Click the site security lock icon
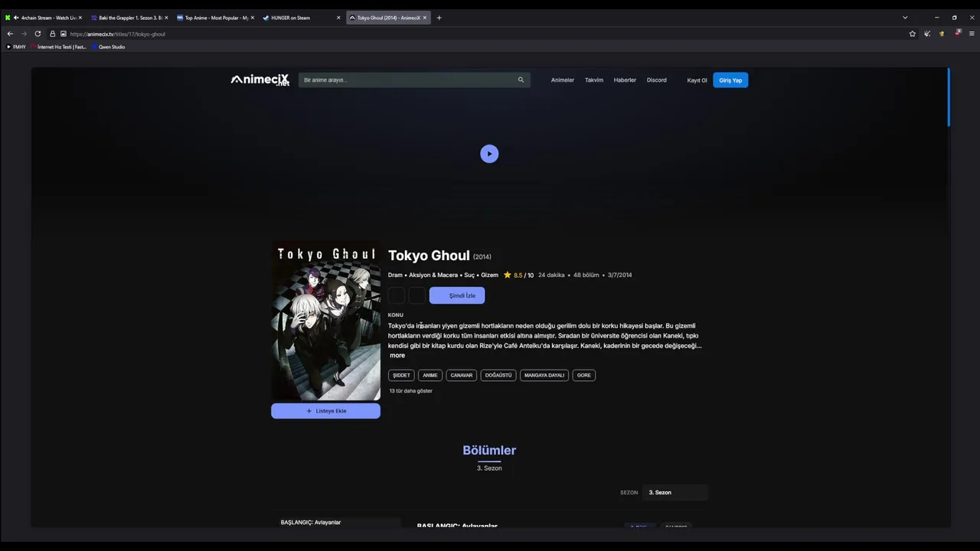Image resolution: width=980 pixels, height=551 pixels. (x=53, y=34)
